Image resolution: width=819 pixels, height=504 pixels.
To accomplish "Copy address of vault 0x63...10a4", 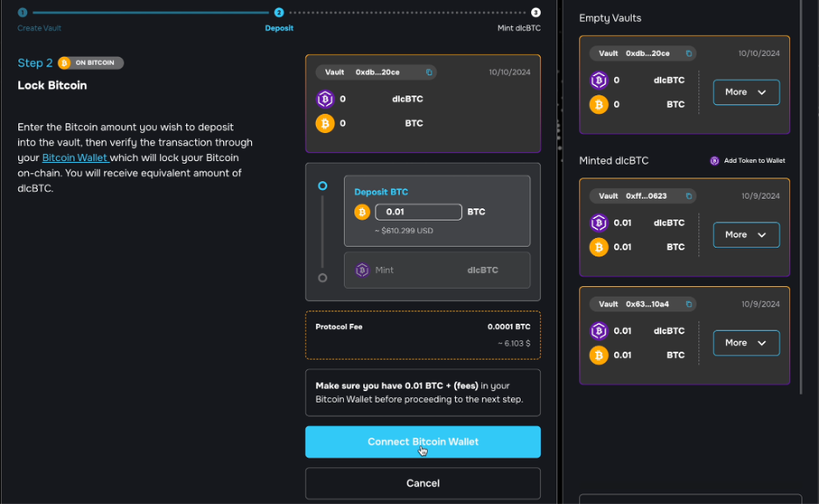I will (x=689, y=304).
